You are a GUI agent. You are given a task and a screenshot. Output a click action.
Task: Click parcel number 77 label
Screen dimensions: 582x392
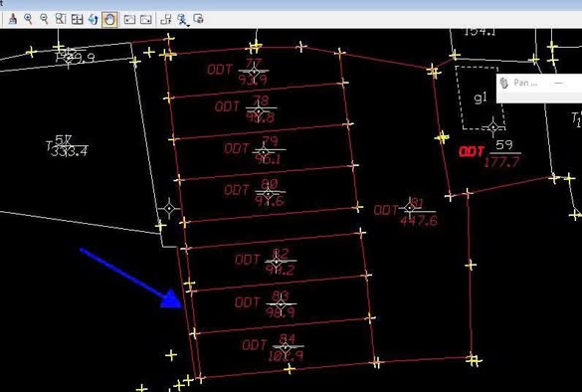pos(254,64)
